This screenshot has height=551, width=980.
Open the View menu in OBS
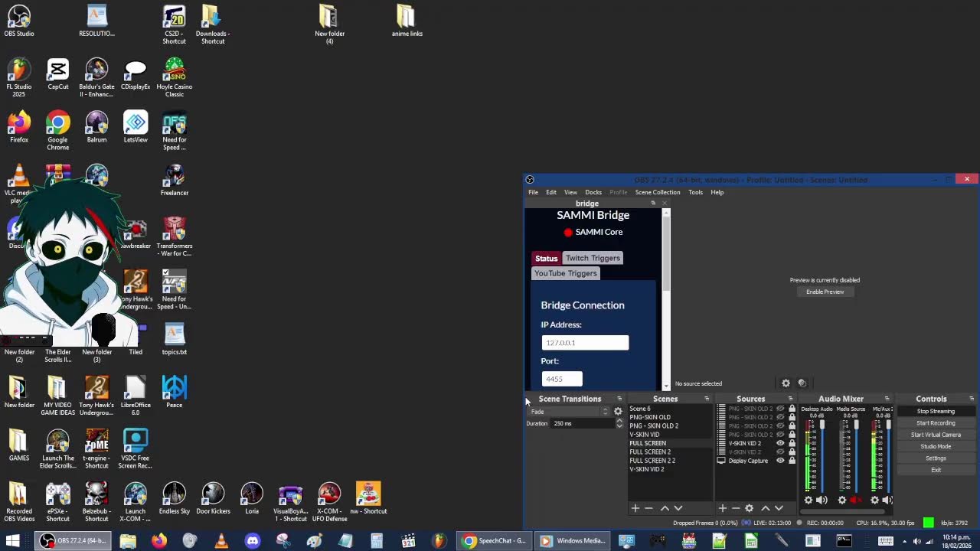570,192
